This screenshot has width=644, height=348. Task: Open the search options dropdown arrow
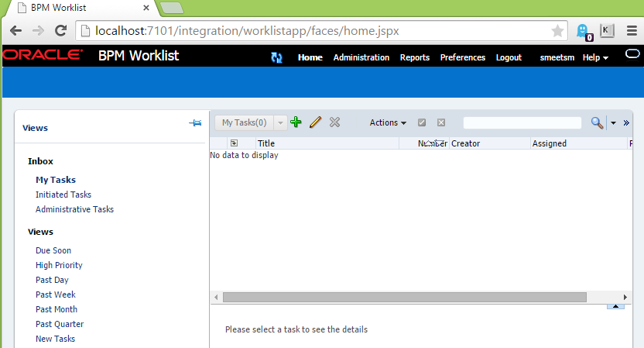pos(613,123)
